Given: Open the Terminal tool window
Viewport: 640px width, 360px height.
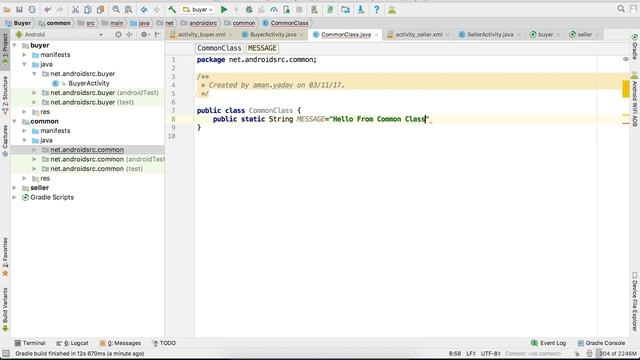Looking at the screenshot, I should tap(30, 343).
